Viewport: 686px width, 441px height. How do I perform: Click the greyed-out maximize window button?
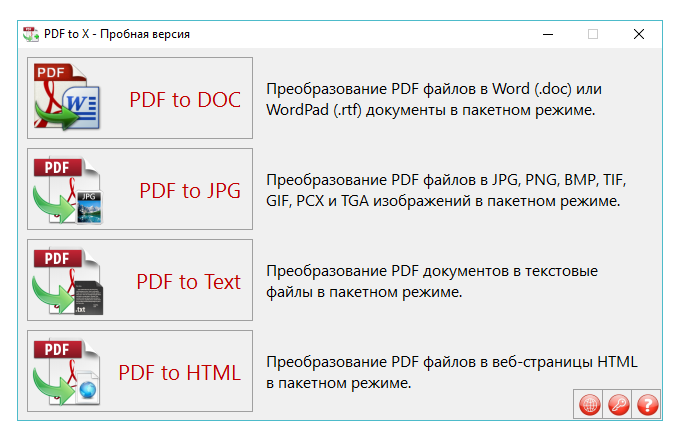pos(593,33)
